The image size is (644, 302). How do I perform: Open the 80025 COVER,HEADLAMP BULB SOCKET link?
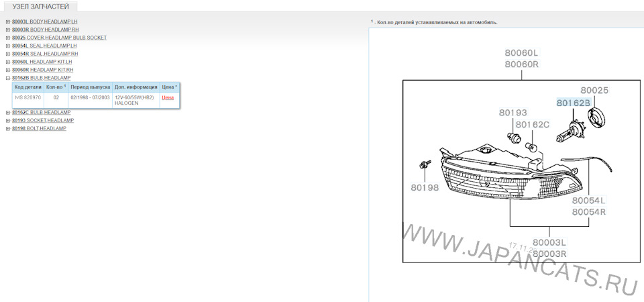point(59,38)
